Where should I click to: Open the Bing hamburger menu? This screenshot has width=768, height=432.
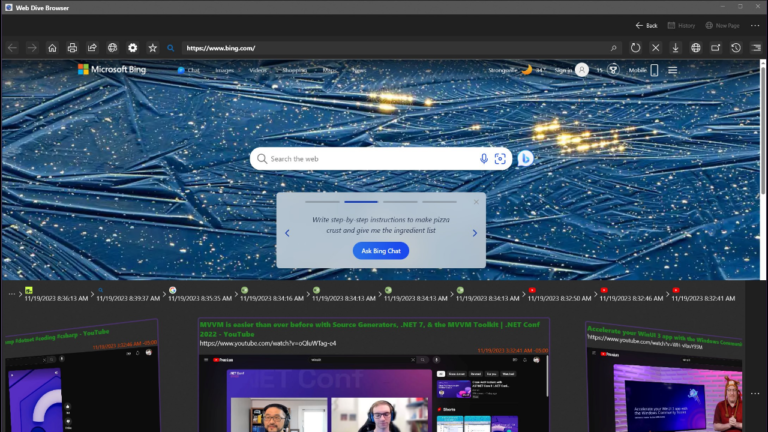[x=672, y=71]
